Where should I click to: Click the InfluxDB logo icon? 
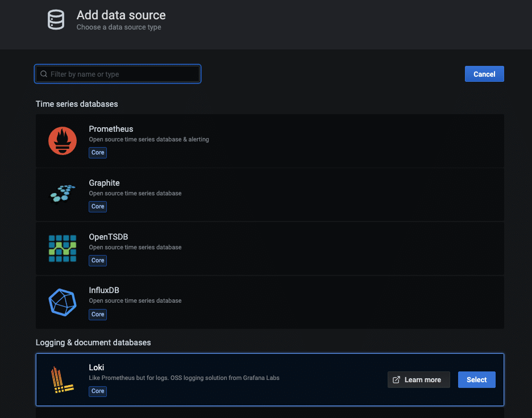pyautogui.click(x=62, y=302)
